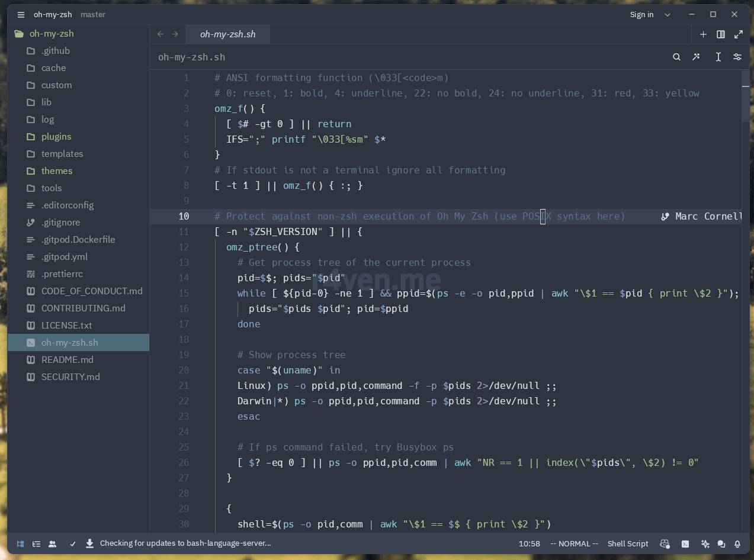The width and height of the screenshot is (754, 560).
Task: Open notifications bell in status bar
Action: tap(737, 543)
